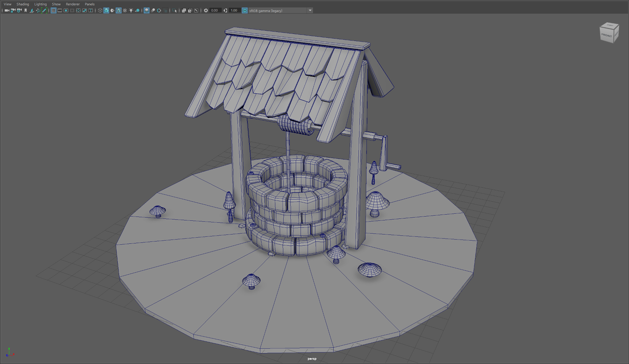Image resolution: width=629 pixels, height=364 pixels.
Task: Activate the 2D Pan/Zoom icon
Action: (38, 10)
